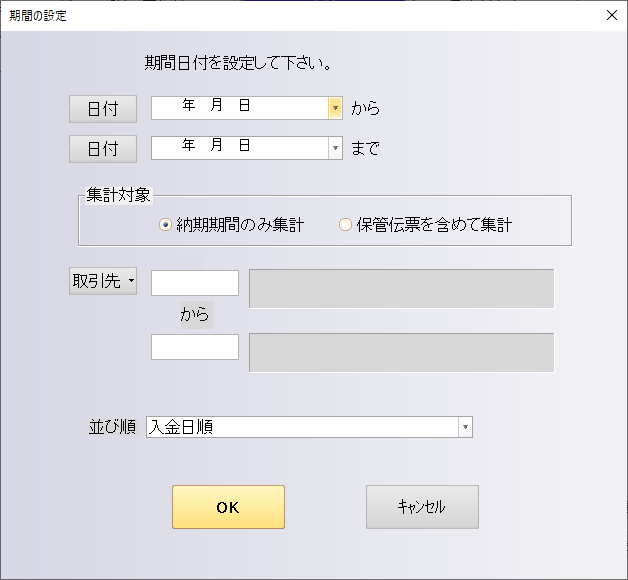Click the starting 取引先 code input box
Image resolution: width=628 pixels, height=580 pixels.
click(x=195, y=283)
